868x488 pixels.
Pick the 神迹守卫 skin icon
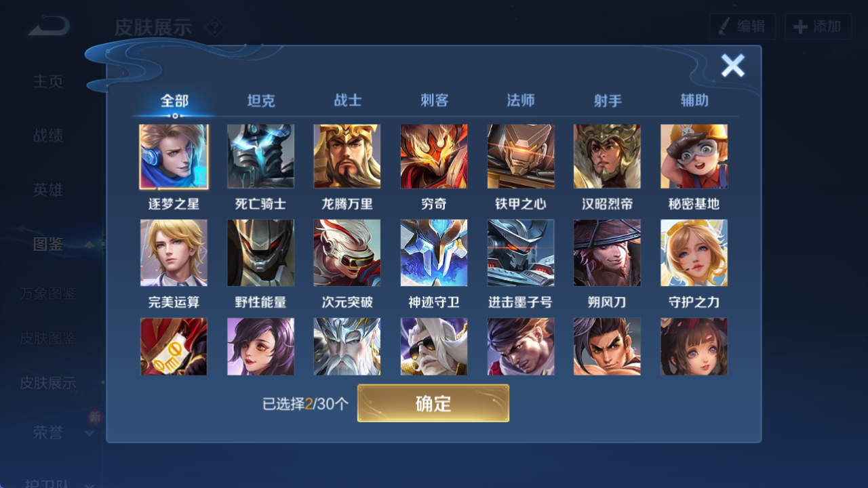[434, 253]
